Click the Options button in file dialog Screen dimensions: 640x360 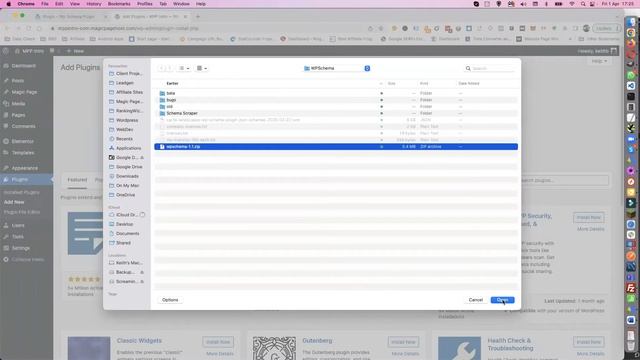(170, 300)
